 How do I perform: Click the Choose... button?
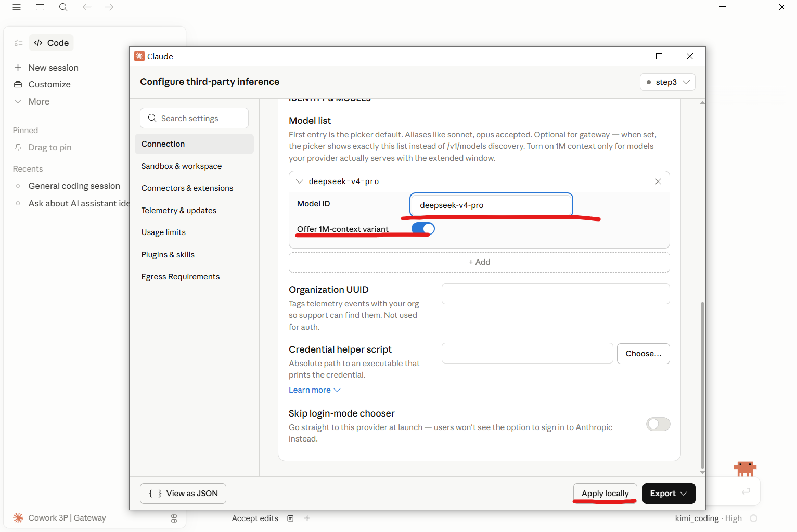pyautogui.click(x=644, y=354)
